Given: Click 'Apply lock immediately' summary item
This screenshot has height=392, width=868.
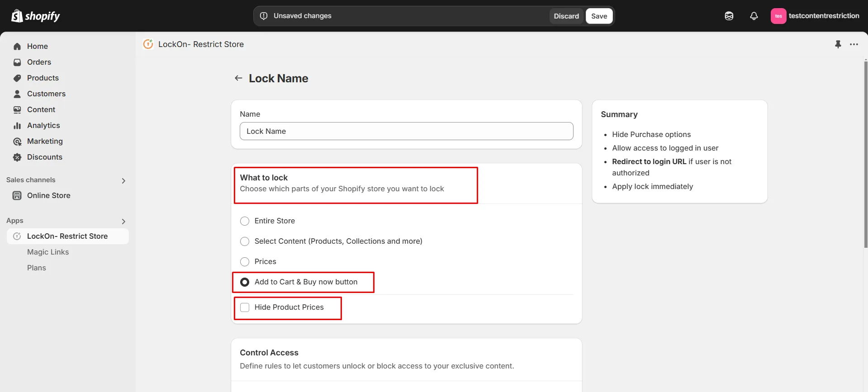Looking at the screenshot, I should coord(653,186).
